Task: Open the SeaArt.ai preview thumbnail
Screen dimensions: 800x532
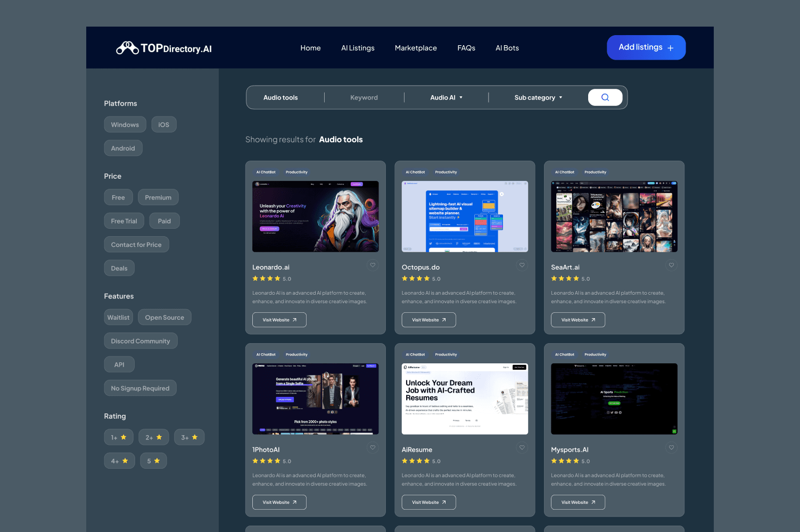Action: [614, 217]
